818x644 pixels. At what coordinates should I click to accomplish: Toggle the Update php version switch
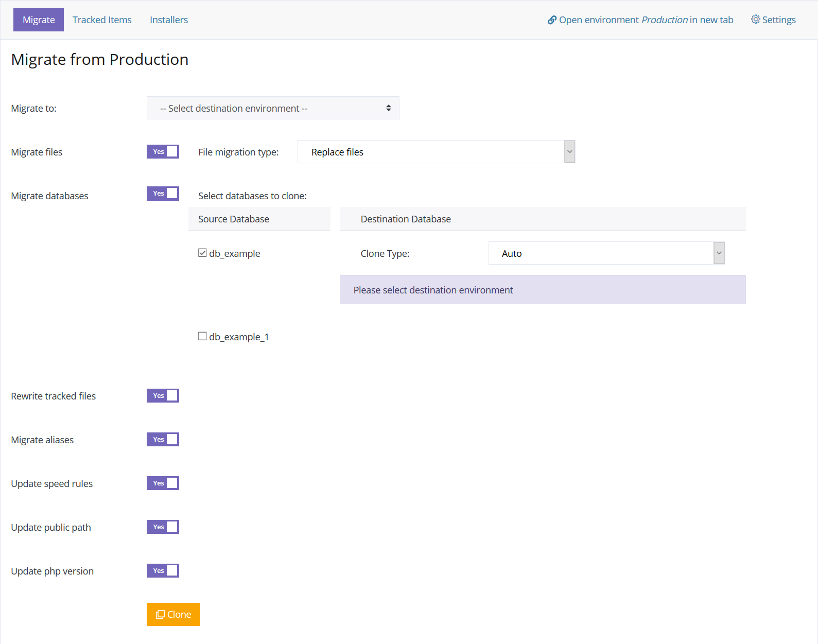pos(163,571)
